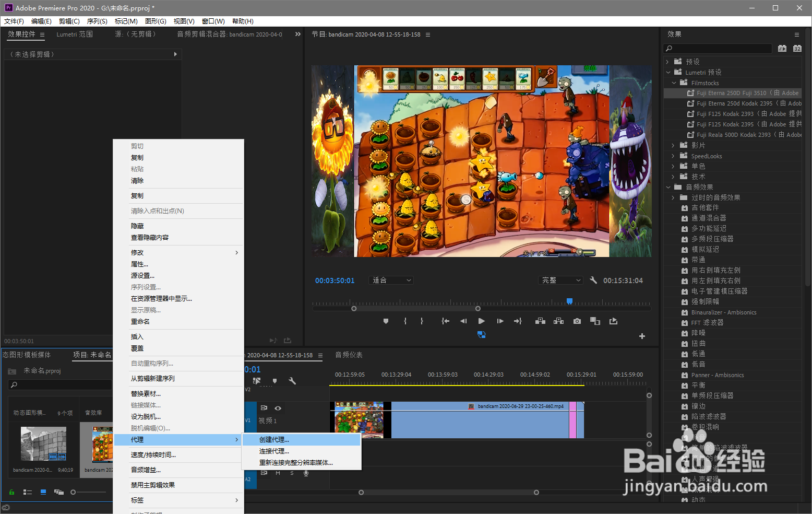Expand 未选择剪辑 arrow in effect controls
The image size is (812, 514).
(175, 54)
